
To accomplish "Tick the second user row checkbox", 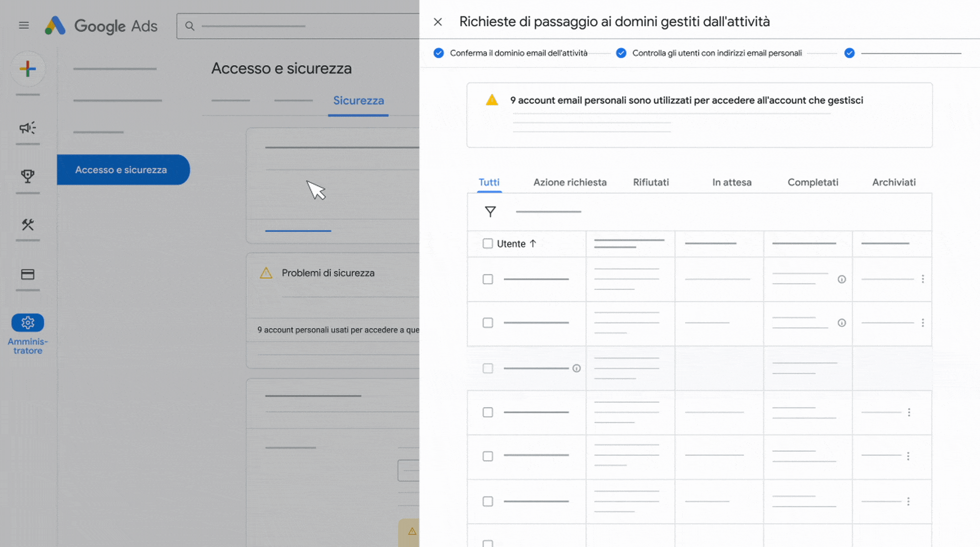I will coord(487,323).
